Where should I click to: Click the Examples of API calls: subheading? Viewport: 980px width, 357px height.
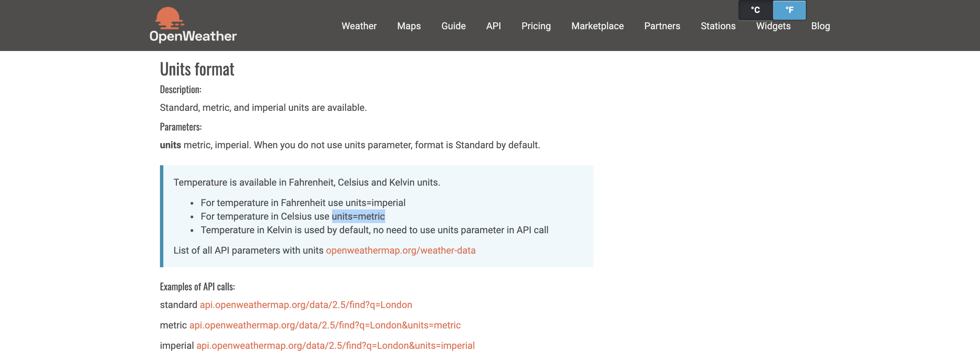point(197,286)
